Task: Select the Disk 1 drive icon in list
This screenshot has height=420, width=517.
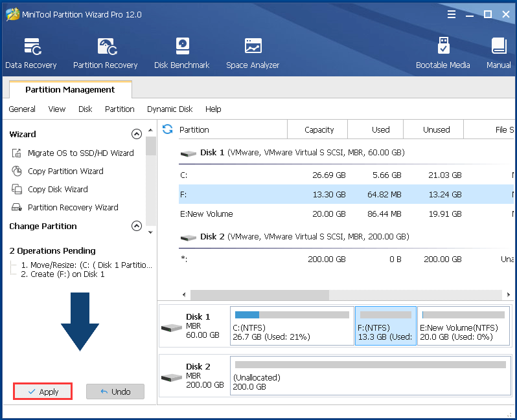Action: coord(189,153)
